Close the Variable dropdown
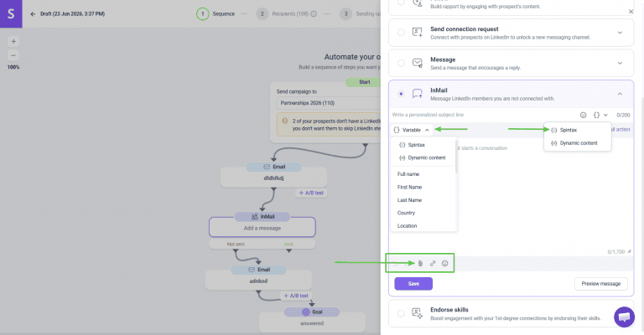Viewport: 644px width, 335px height. (x=412, y=130)
